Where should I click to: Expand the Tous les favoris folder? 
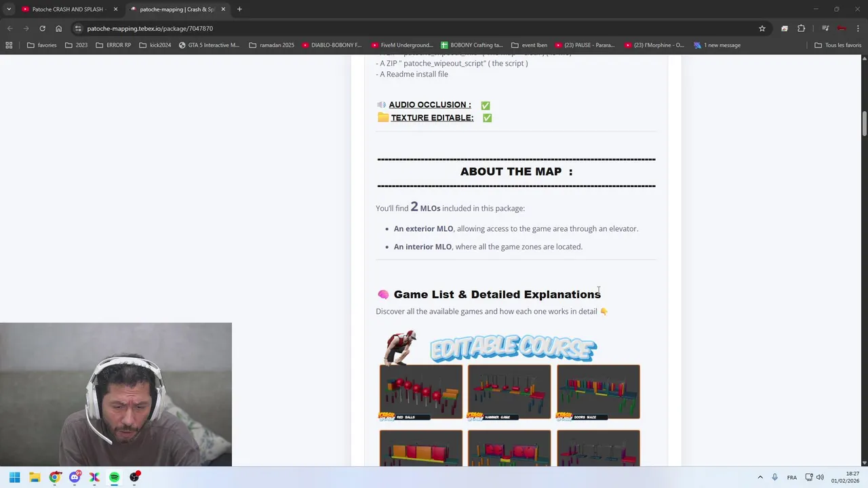pyautogui.click(x=837, y=45)
